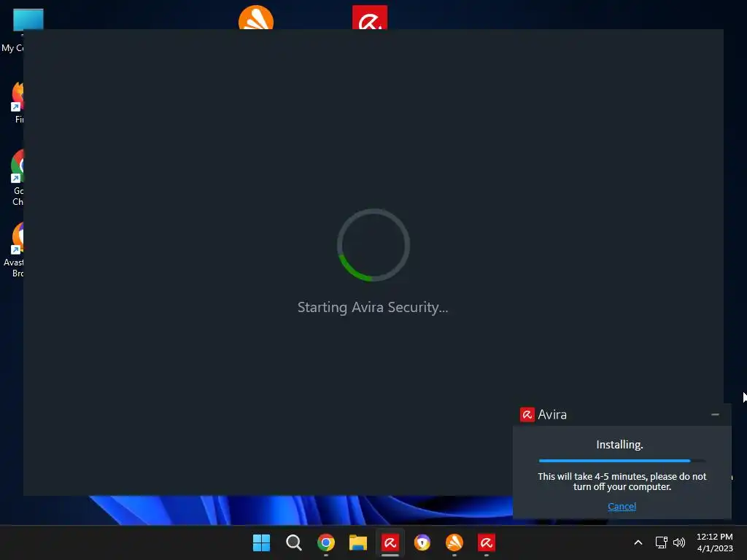Viewport: 747px width, 560px height.
Task: Click the Avira logo in installer popup
Action: 527,415
